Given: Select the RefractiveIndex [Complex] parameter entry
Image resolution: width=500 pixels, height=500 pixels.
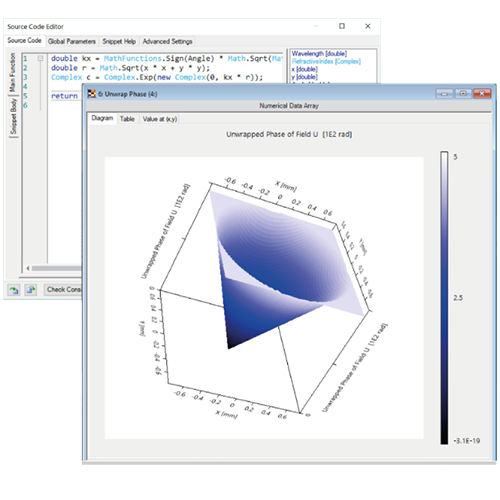Looking at the screenshot, I should 326,61.
